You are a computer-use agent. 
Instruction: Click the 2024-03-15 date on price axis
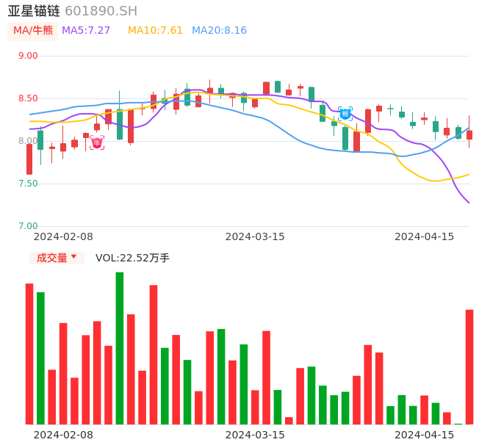255,236
